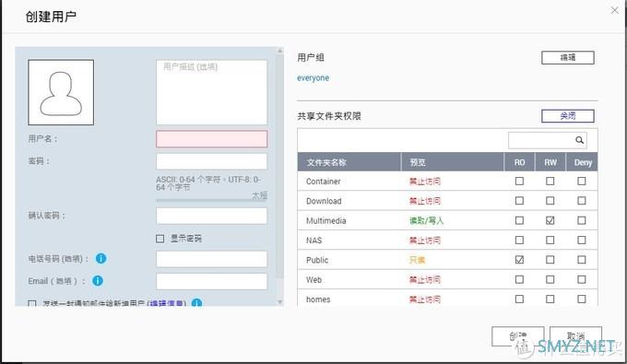The height and width of the screenshot is (364, 627).
Task: Click the password strength bar
Action: [211, 200]
